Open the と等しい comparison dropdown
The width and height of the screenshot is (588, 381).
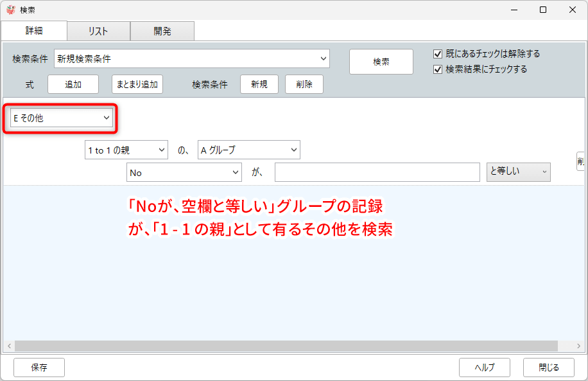518,172
